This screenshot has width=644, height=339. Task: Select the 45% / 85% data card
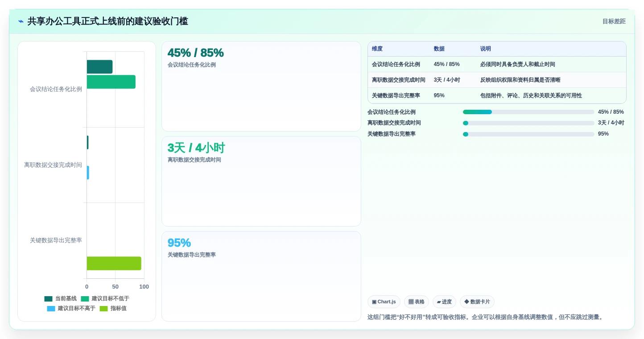click(x=261, y=87)
